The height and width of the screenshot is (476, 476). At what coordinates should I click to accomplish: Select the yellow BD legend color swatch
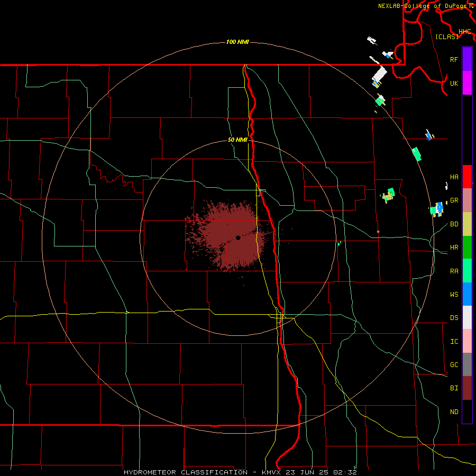pyautogui.click(x=467, y=224)
